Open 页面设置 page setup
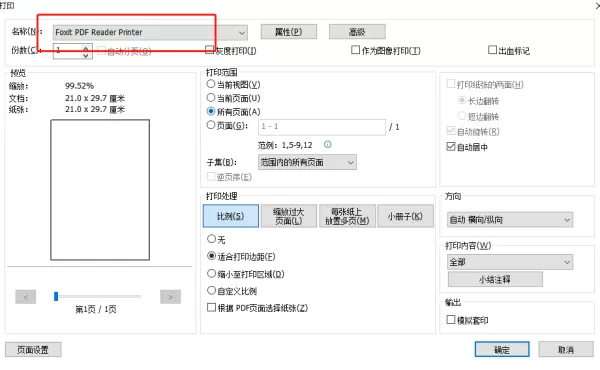This screenshot has width=600, height=370. click(x=33, y=349)
